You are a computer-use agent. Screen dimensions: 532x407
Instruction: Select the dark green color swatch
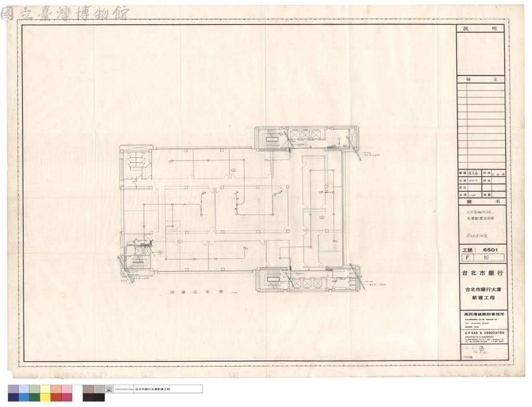tap(35, 397)
